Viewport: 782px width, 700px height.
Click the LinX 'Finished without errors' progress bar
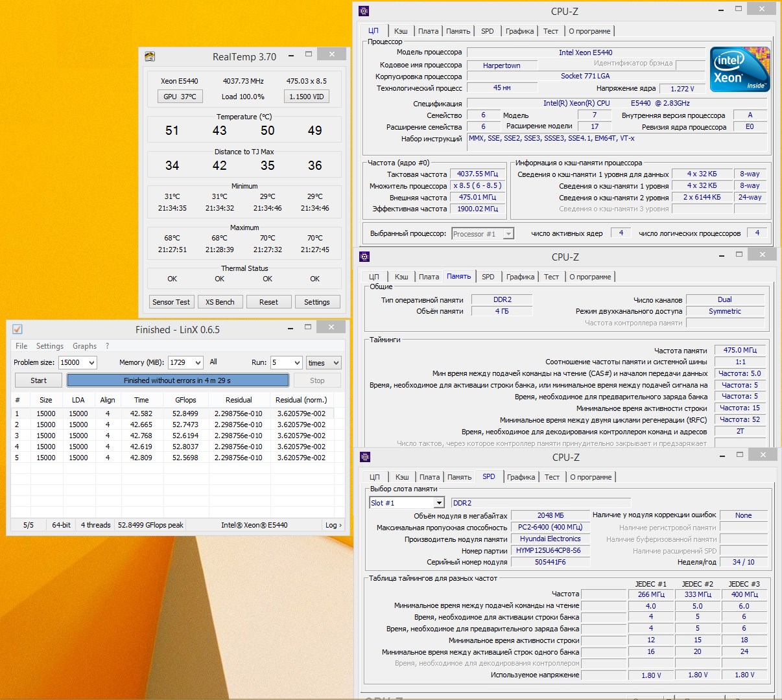pyautogui.click(x=178, y=380)
